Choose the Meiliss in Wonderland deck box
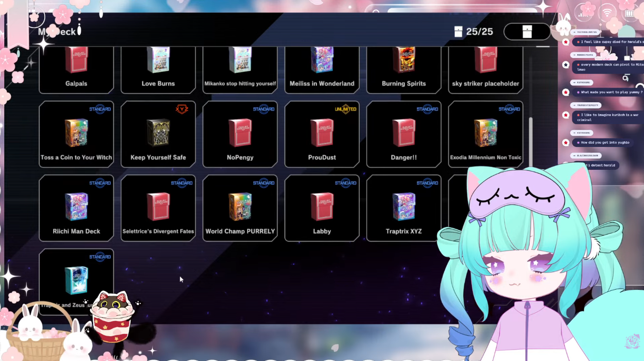 pyautogui.click(x=322, y=70)
